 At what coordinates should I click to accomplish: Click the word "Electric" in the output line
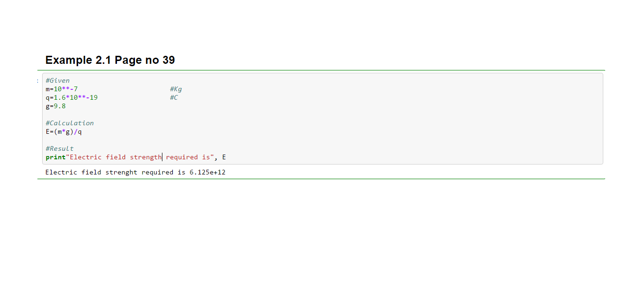click(x=61, y=173)
